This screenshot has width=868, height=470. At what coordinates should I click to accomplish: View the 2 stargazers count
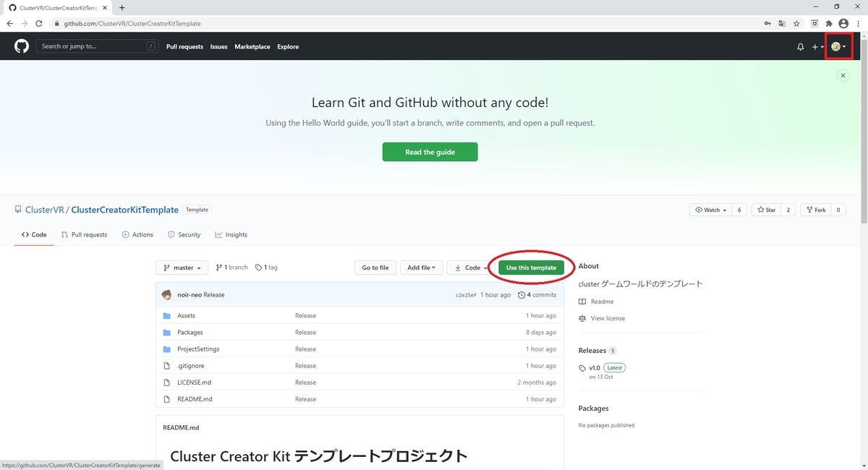point(788,210)
